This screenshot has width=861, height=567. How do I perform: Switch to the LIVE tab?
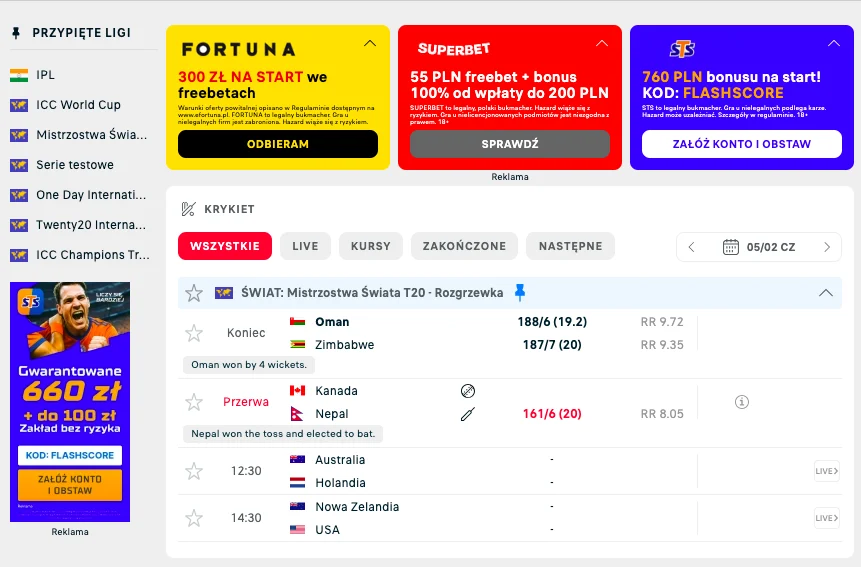(x=305, y=246)
